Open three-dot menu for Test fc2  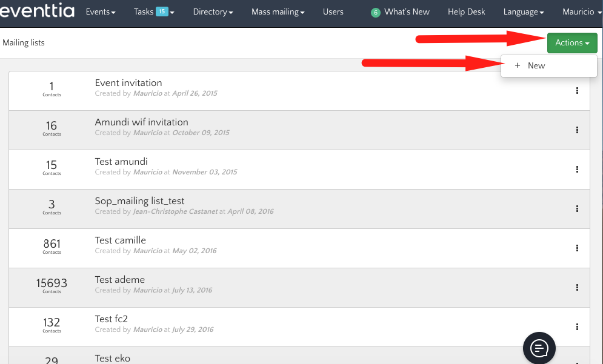(x=577, y=327)
